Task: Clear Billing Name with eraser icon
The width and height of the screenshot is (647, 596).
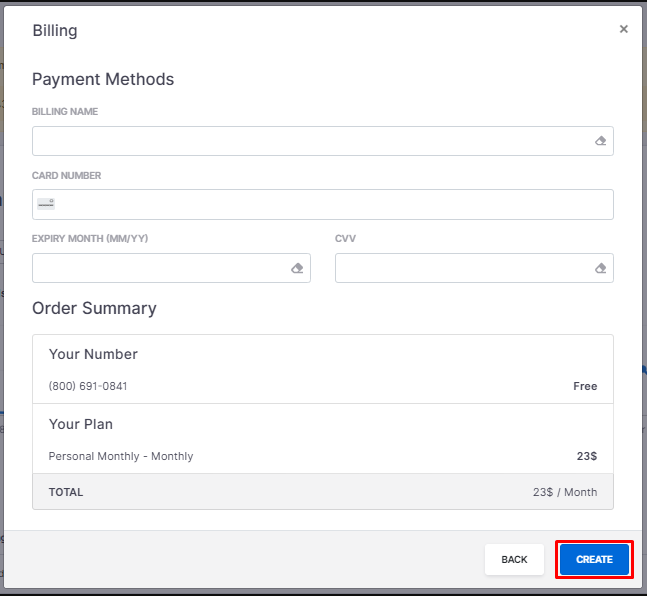Action: 600,141
